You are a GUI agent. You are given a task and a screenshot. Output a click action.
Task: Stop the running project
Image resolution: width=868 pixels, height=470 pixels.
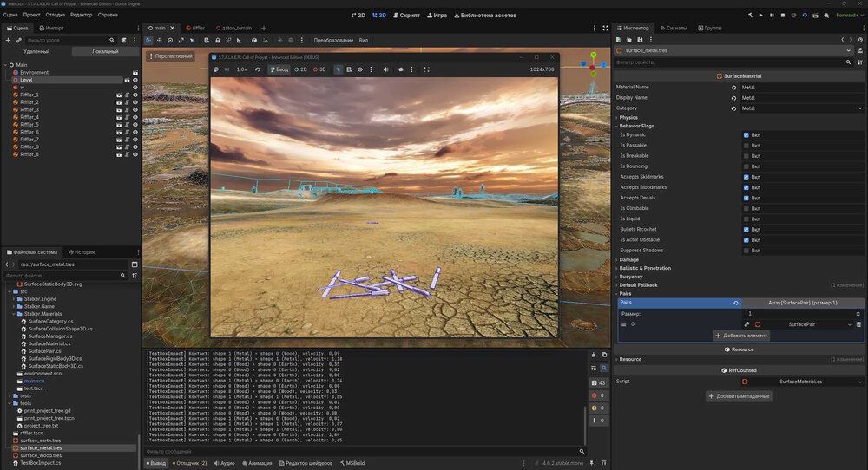(x=783, y=16)
